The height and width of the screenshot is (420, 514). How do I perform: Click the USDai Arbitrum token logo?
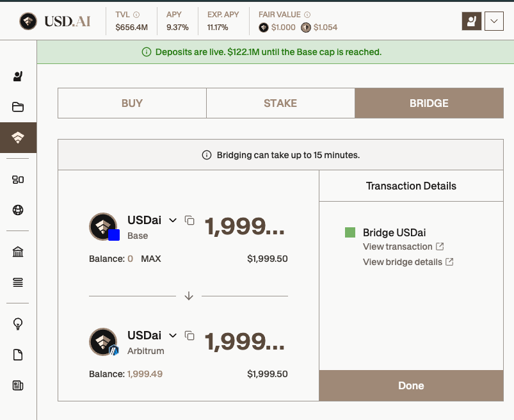click(x=104, y=342)
